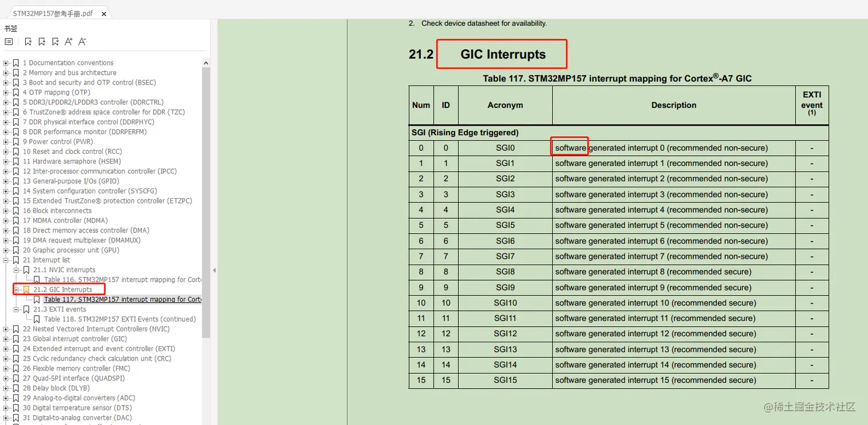Click bookmark icon of 20 Graphic processor unit
The image size is (868, 425).
click(16, 250)
